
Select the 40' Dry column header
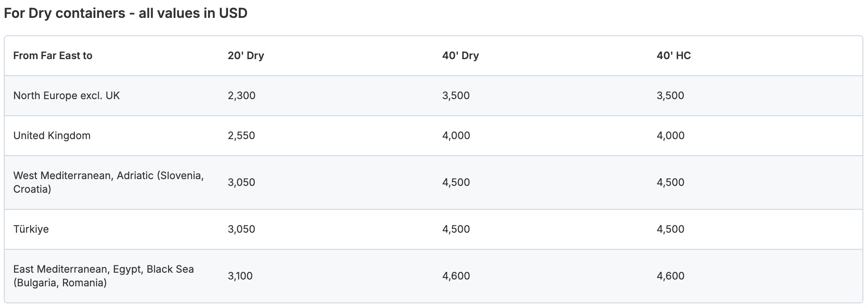coord(460,56)
